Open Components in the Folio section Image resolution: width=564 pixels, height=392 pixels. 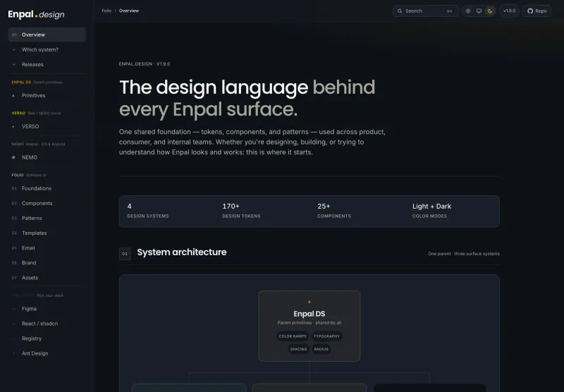[x=47, y=203]
